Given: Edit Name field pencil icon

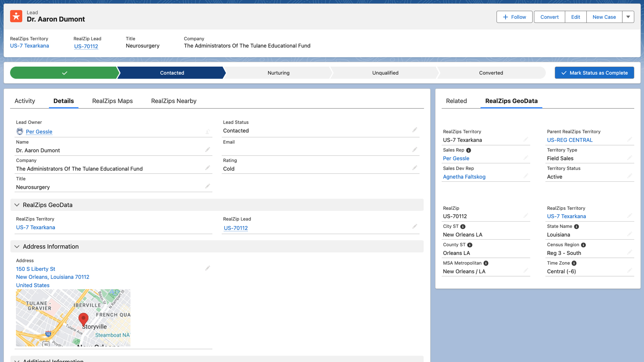Looking at the screenshot, I should pos(208,149).
